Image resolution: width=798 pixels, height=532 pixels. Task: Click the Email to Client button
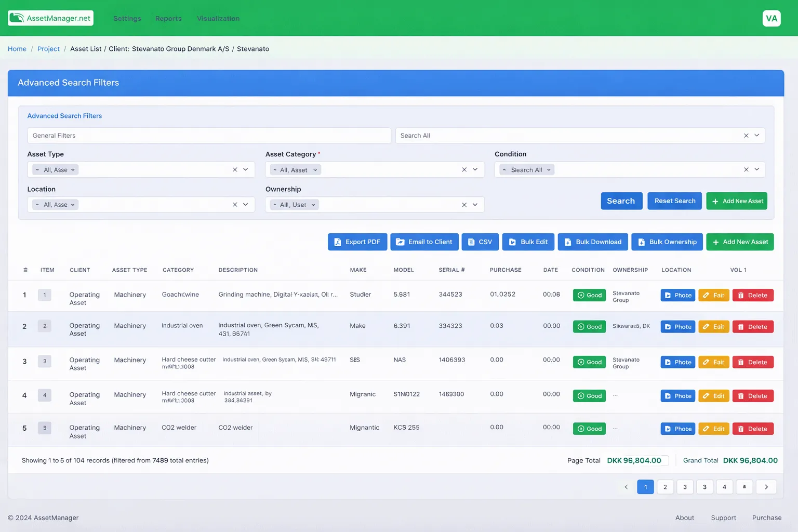coord(424,242)
